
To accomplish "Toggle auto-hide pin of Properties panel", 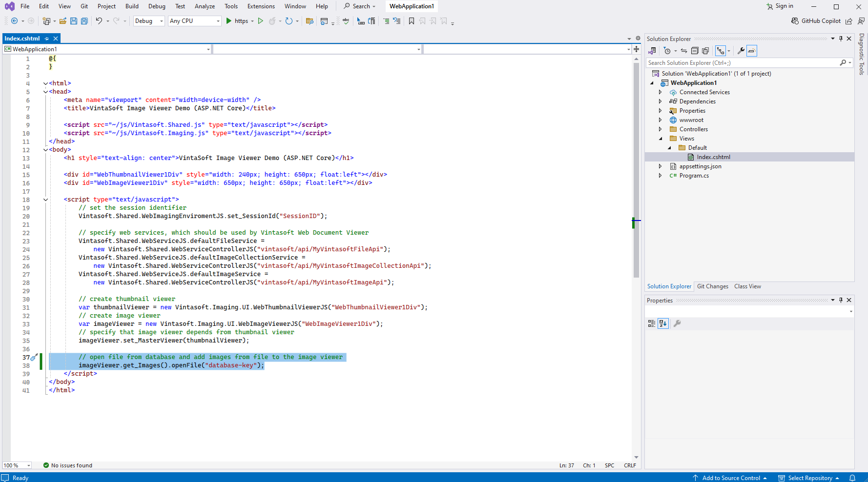I will point(841,300).
